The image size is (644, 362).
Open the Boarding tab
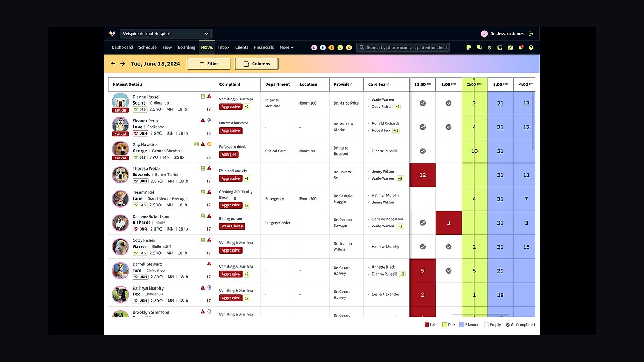tap(186, 47)
